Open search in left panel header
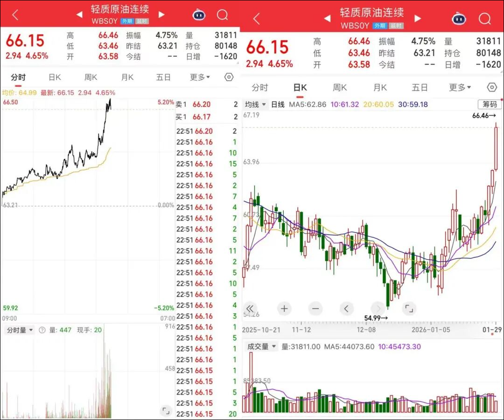504x420 pixels. pos(223,15)
